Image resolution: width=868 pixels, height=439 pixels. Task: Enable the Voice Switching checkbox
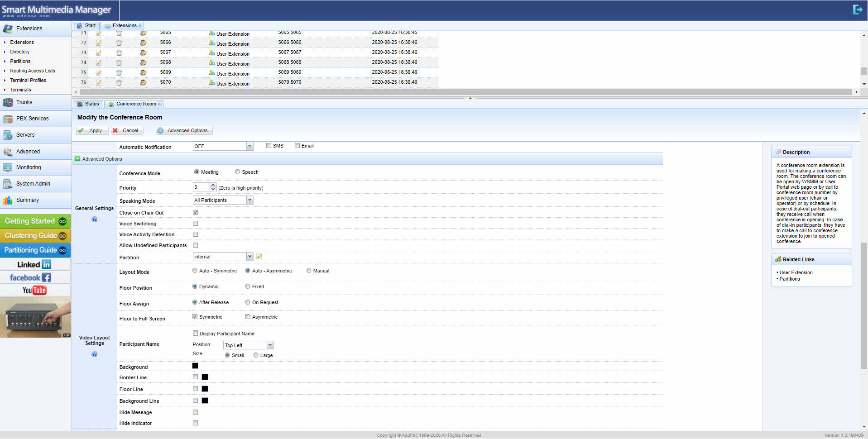(x=196, y=224)
